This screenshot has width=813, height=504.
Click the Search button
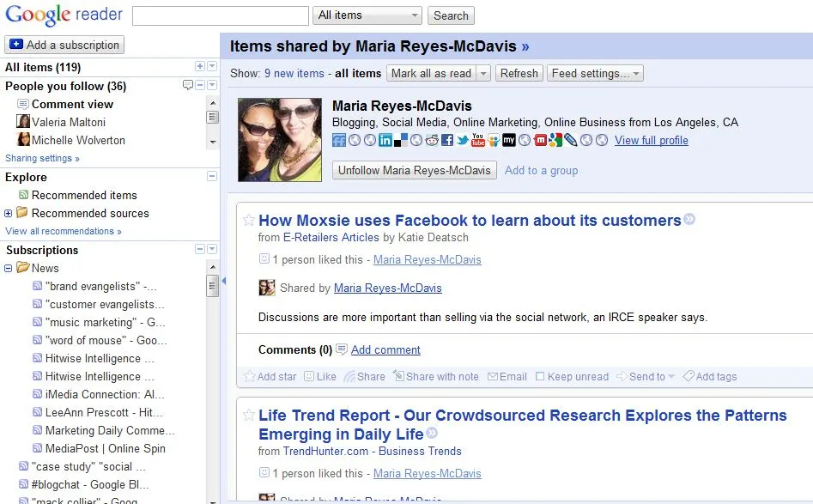[x=451, y=15]
